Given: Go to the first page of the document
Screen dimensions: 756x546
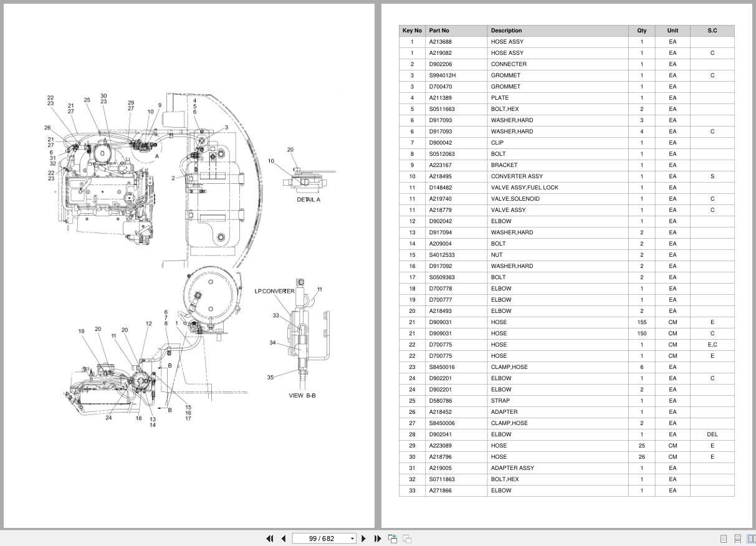Looking at the screenshot, I should tap(270, 539).
